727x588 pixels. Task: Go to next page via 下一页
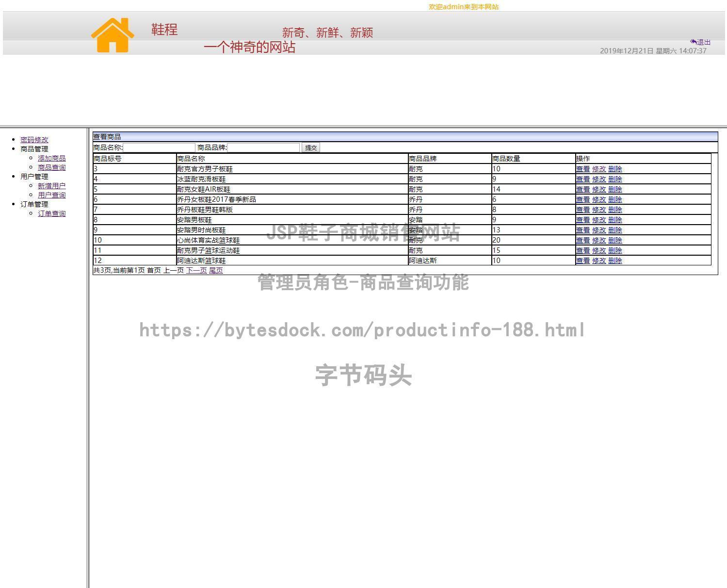(196, 270)
